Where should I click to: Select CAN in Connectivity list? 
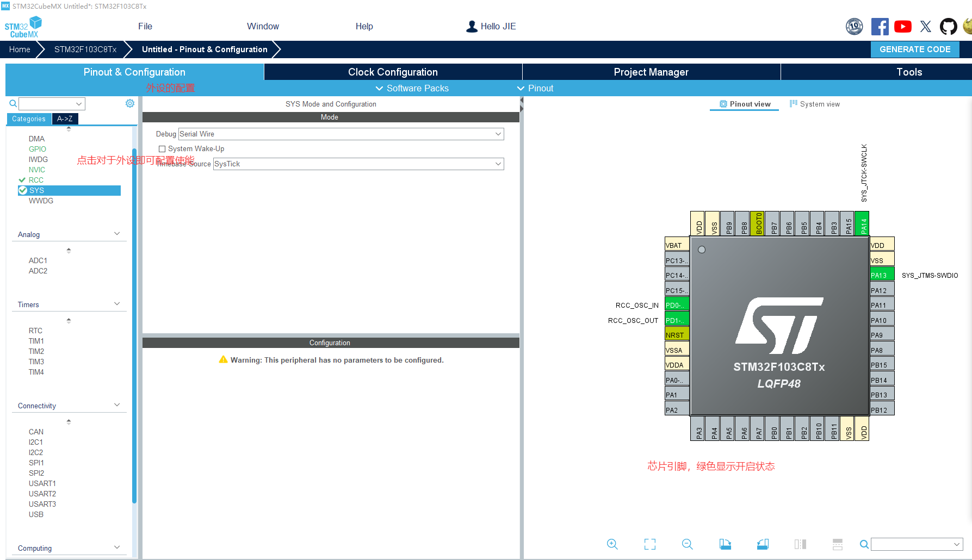click(x=36, y=432)
